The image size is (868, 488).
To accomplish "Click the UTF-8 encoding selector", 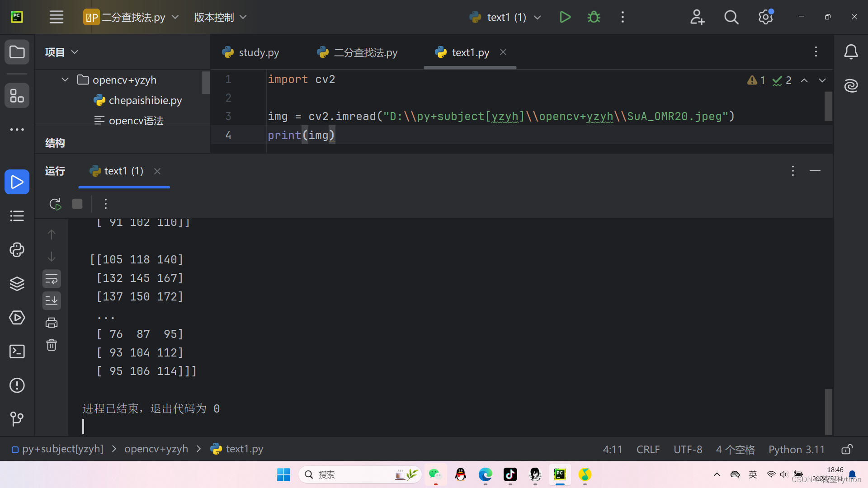I will click(x=688, y=449).
